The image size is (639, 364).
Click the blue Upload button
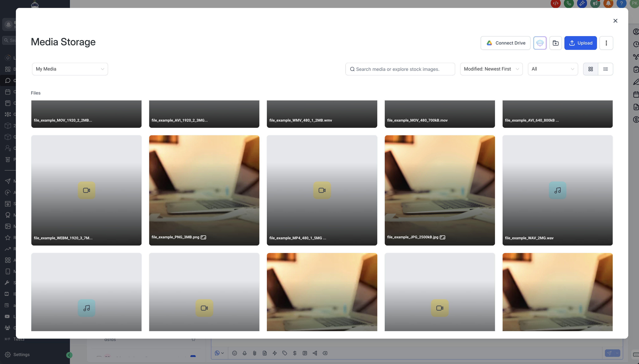point(580,43)
